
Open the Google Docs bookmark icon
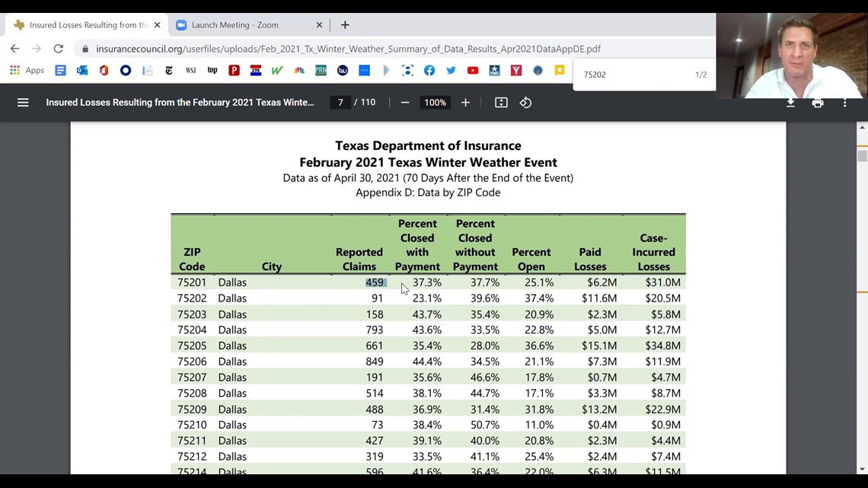coord(60,70)
